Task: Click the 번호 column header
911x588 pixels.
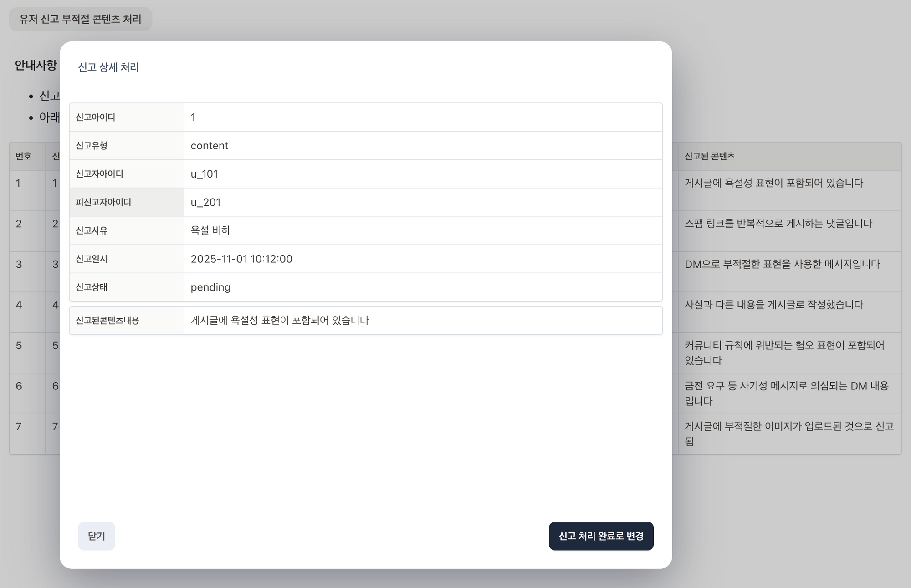Action: pyautogui.click(x=23, y=156)
